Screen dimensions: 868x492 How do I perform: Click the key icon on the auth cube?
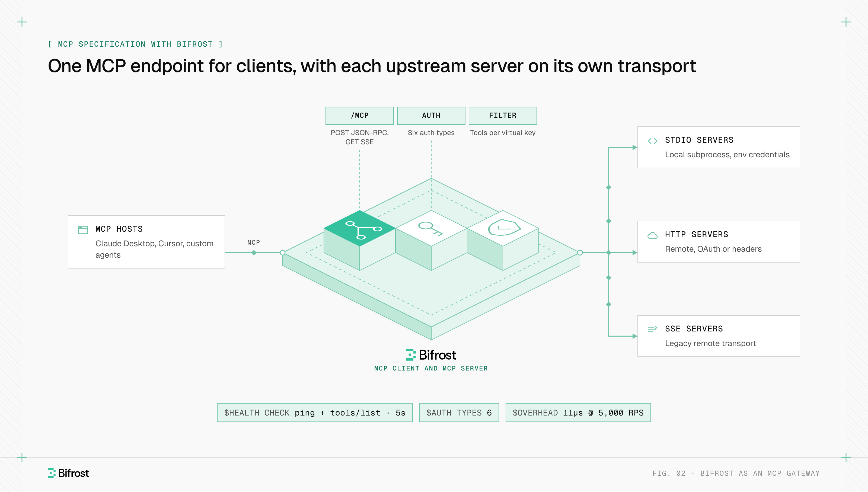[x=430, y=229]
